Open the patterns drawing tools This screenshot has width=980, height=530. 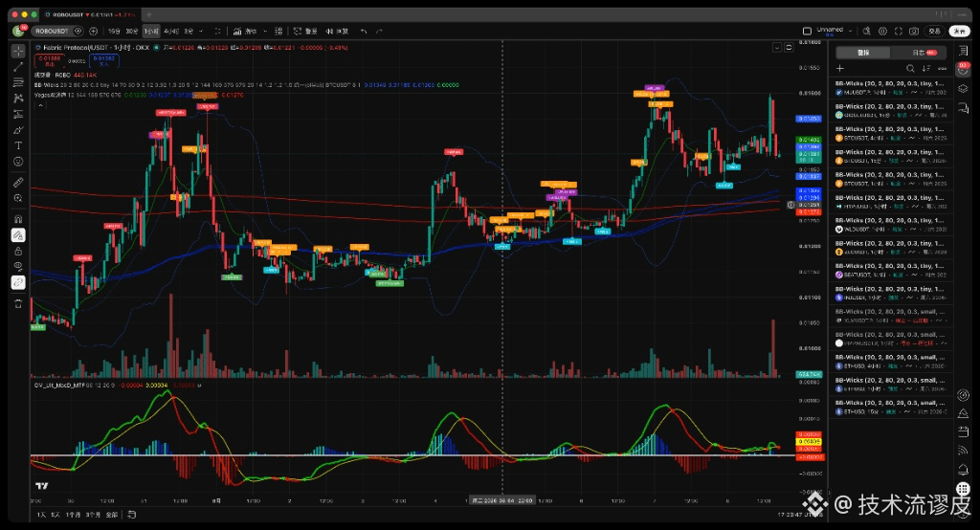point(18,99)
